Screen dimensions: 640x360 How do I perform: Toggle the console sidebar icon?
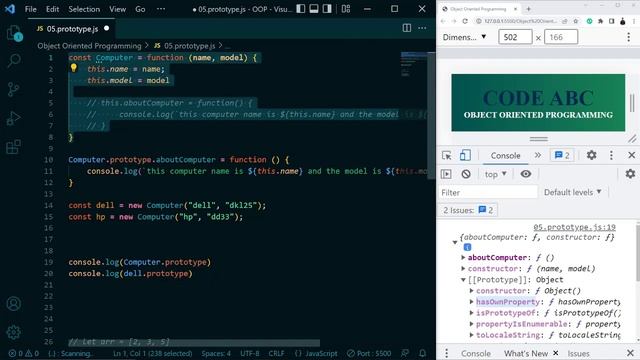click(x=446, y=174)
